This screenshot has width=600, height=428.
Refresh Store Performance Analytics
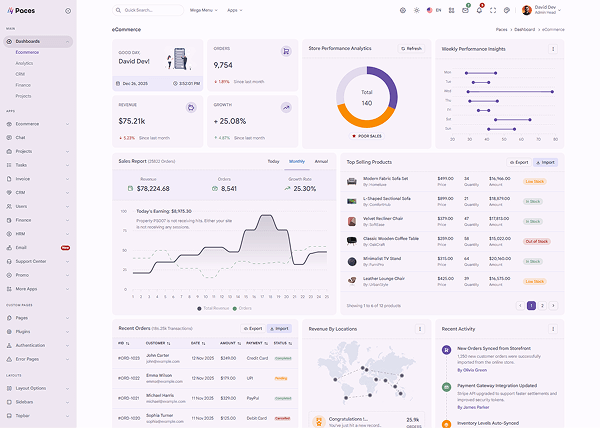tap(411, 48)
